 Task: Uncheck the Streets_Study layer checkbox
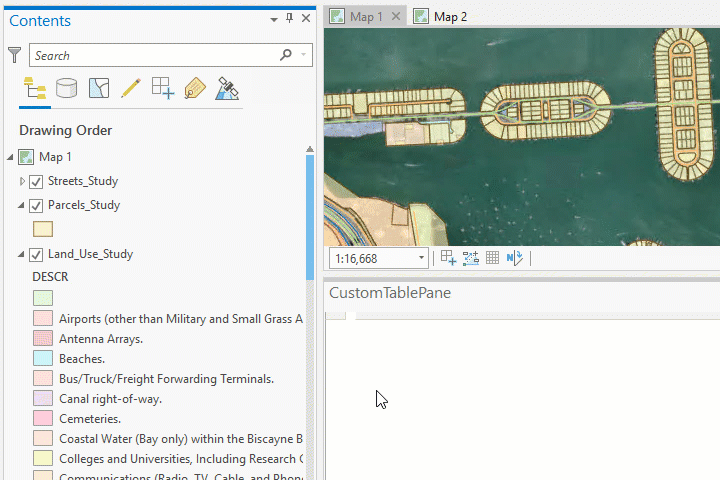(x=36, y=181)
